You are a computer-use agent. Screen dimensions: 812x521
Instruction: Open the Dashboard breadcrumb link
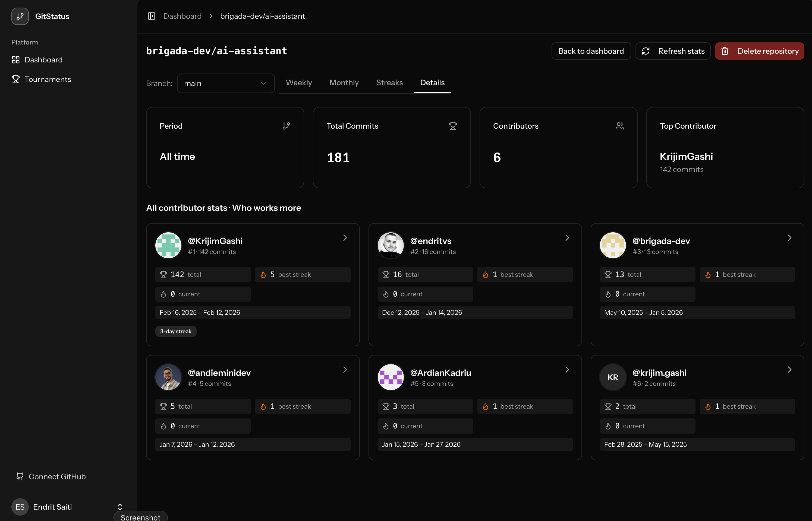pyautogui.click(x=182, y=16)
